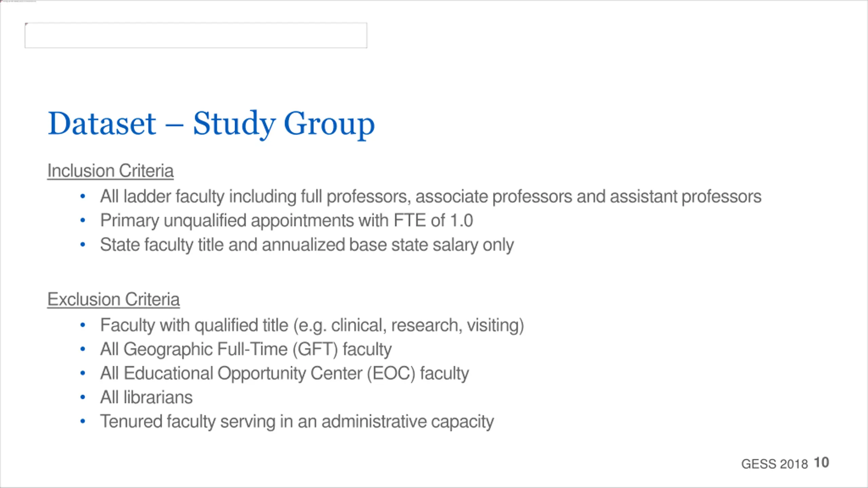The image size is (868, 488).
Task: Click the 'All Educational Opportunity Center' bullet text
Action: 284,373
